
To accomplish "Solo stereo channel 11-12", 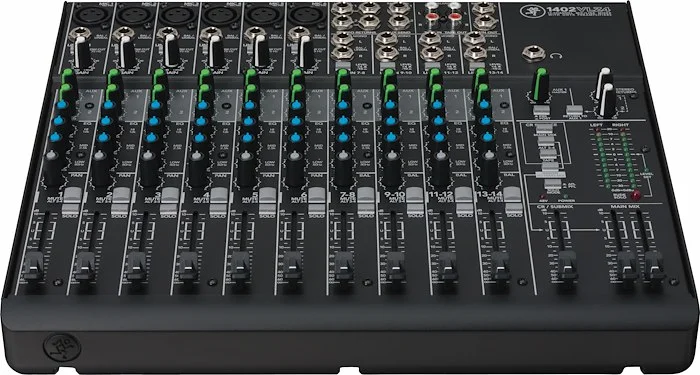I will click(465, 210).
